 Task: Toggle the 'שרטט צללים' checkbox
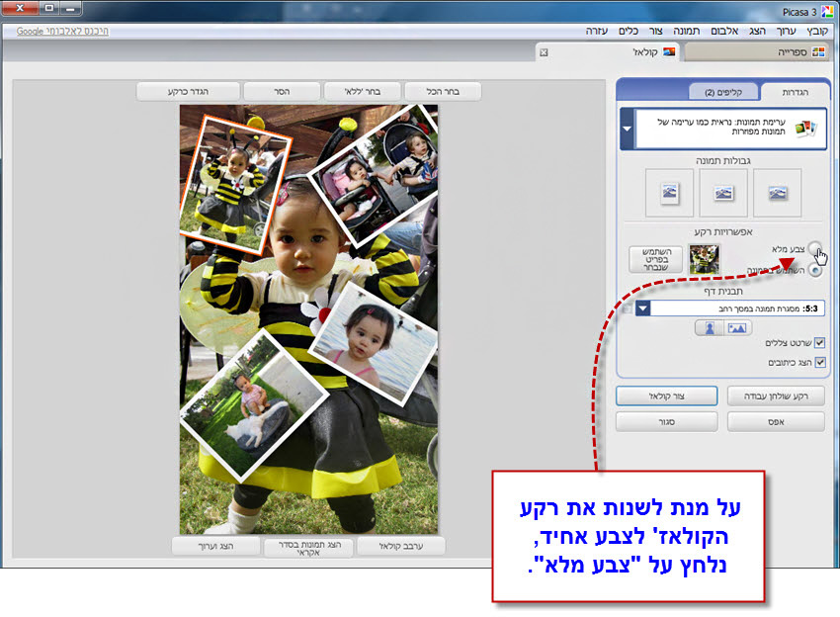(x=819, y=342)
